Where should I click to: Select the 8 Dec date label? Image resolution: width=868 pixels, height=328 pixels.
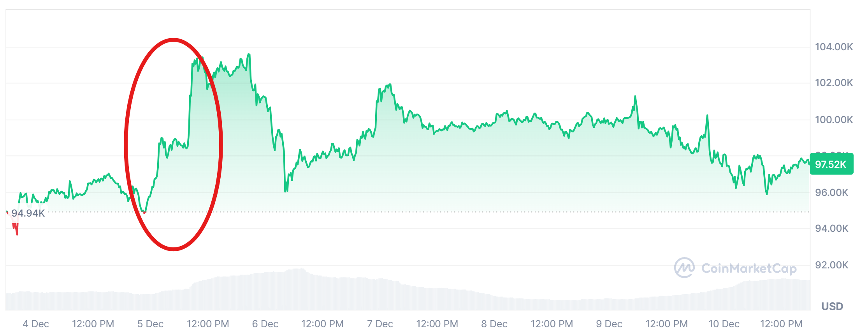(x=494, y=324)
